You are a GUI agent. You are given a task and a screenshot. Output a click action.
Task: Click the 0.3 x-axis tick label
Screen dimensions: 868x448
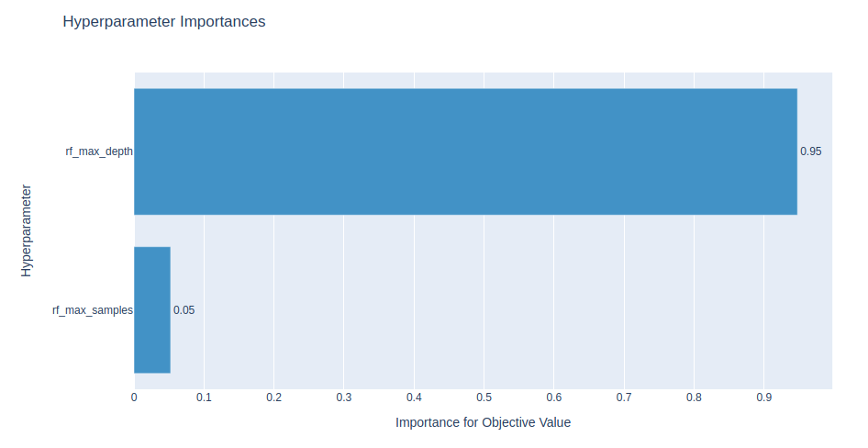click(x=344, y=398)
